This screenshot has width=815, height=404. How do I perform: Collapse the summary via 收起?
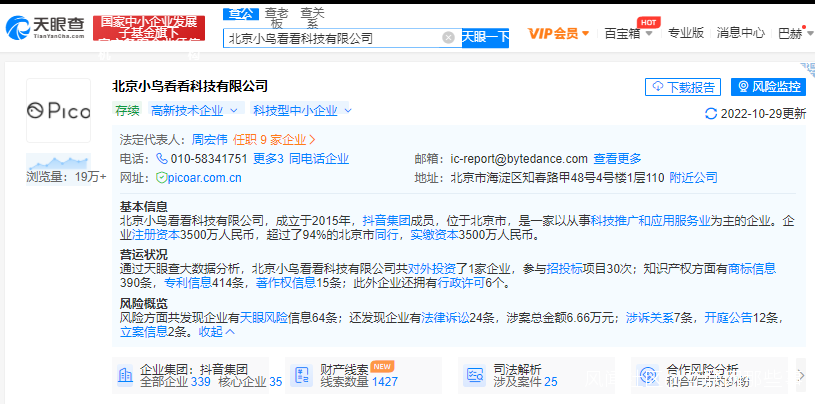(x=217, y=331)
